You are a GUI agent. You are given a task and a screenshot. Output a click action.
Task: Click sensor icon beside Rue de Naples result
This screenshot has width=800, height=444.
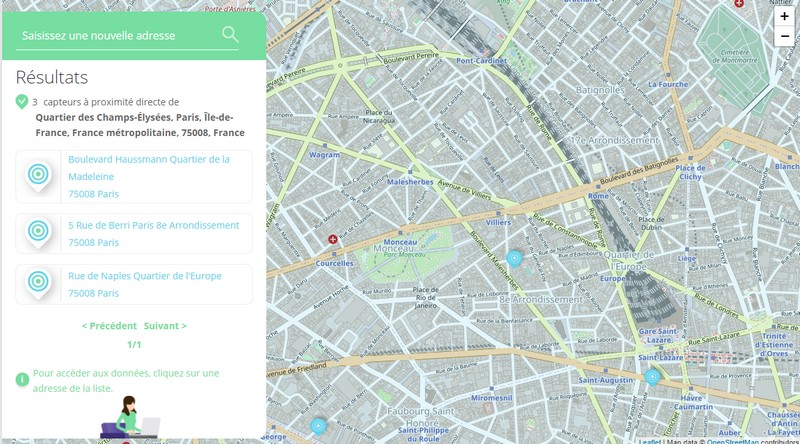tap(38, 283)
